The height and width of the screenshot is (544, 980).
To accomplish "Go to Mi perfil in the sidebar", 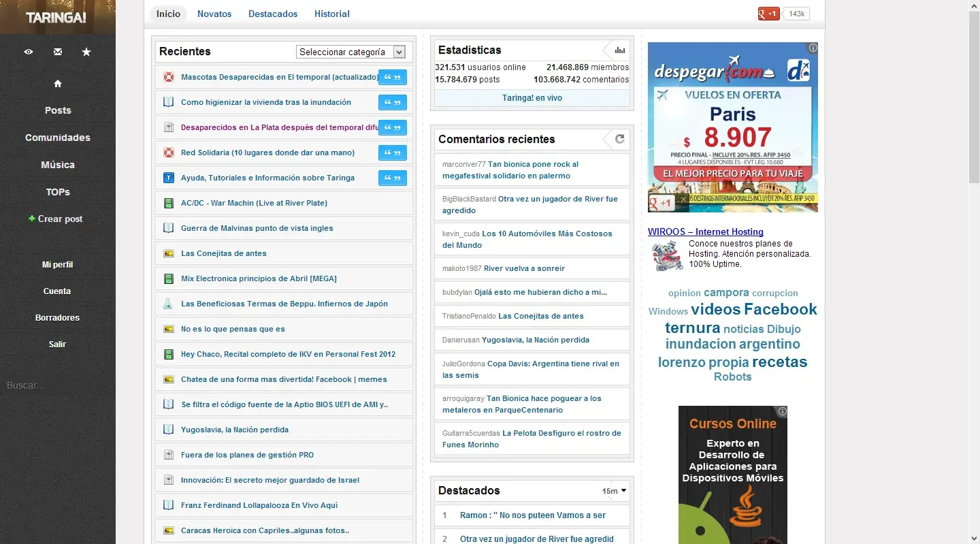I will click(58, 265).
